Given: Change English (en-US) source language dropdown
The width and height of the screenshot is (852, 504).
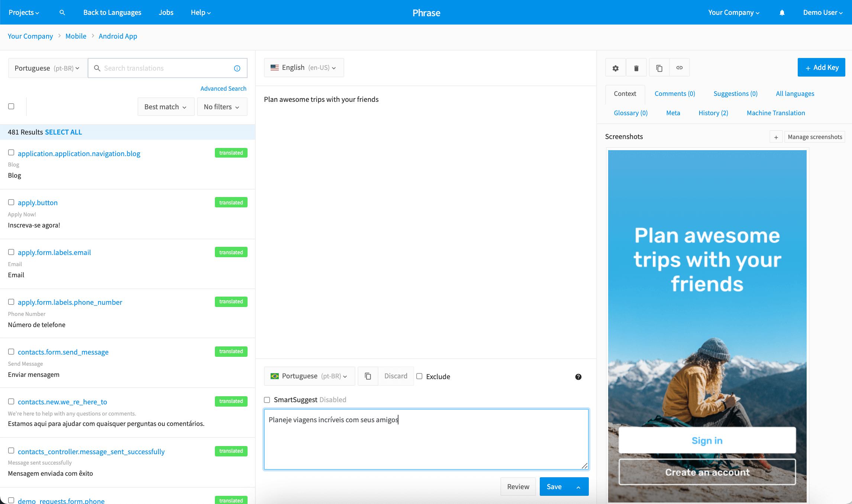Looking at the screenshot, I should 304,68.
